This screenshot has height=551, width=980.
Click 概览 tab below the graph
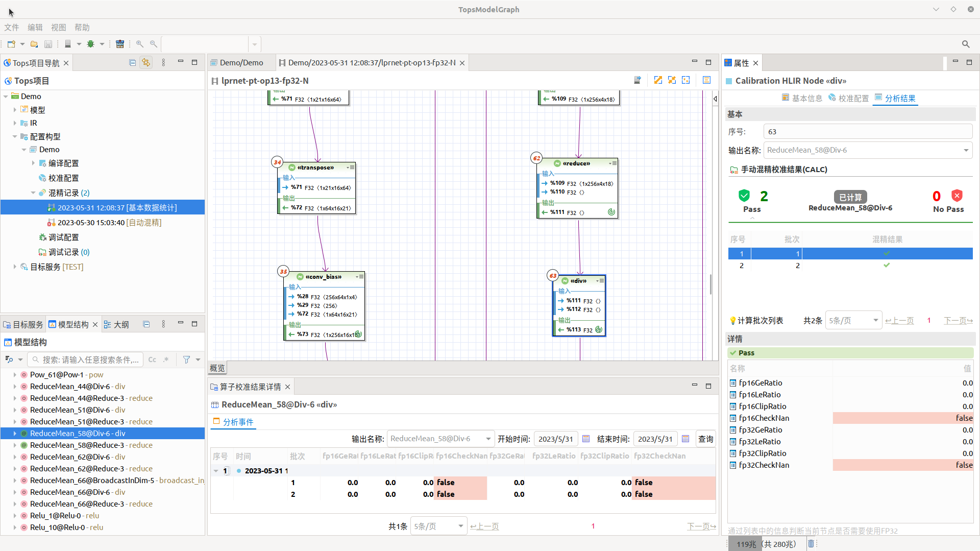(x=217, y=368)
